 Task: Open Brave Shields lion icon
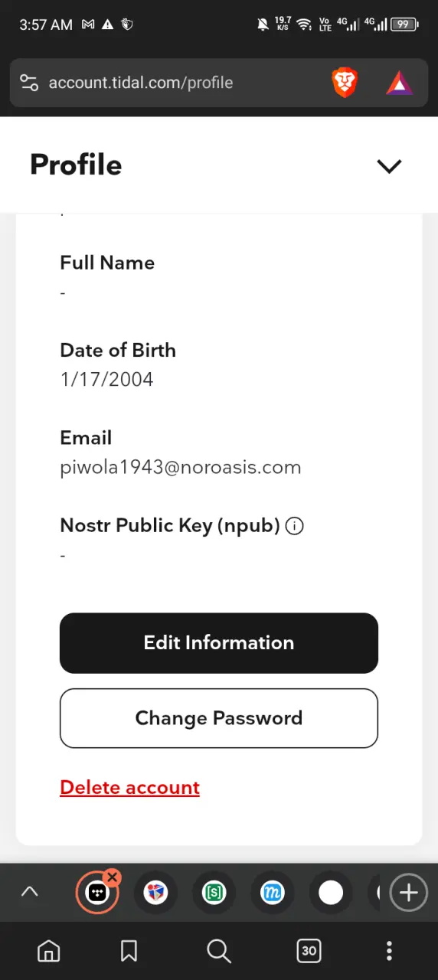tap(345, 83)
